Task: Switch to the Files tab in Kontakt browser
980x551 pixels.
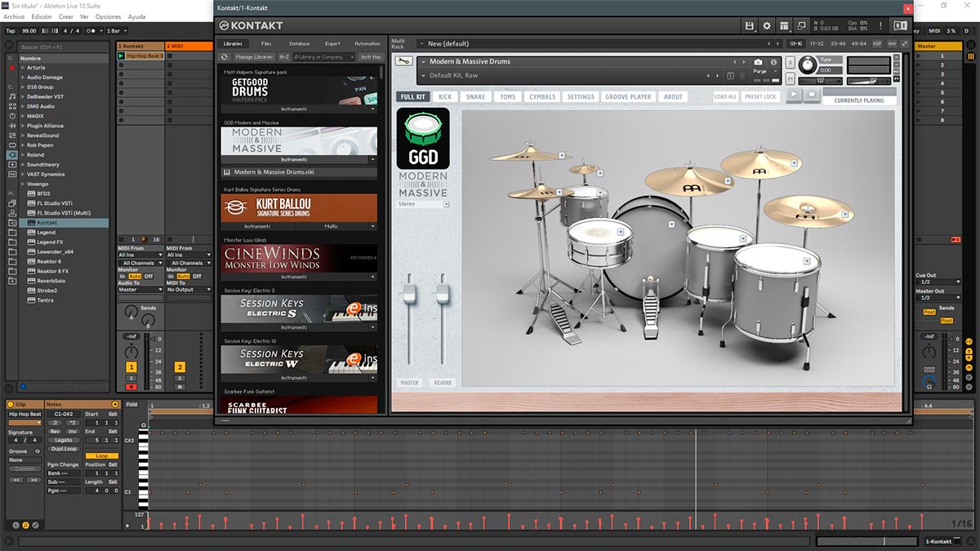Action: click(266, 43)
